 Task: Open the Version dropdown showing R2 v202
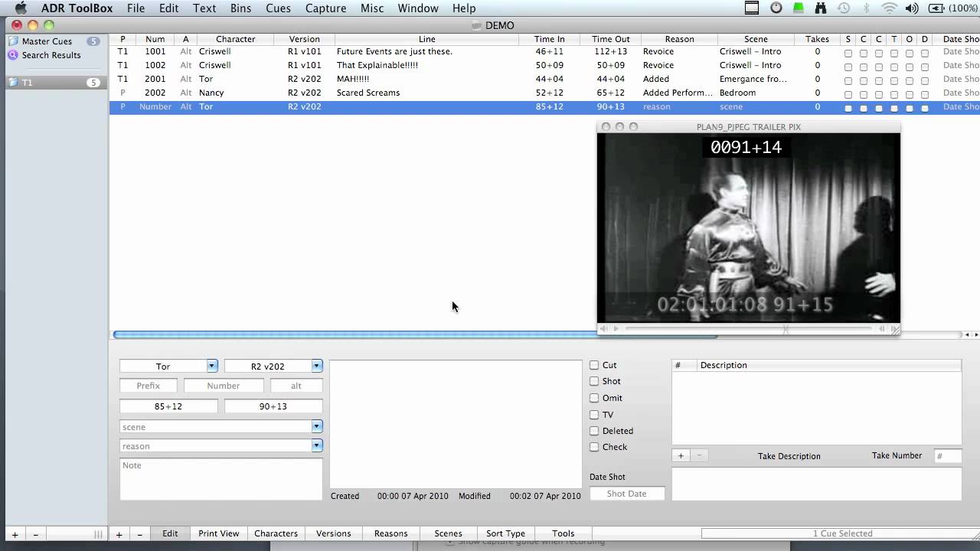[317, 367]
